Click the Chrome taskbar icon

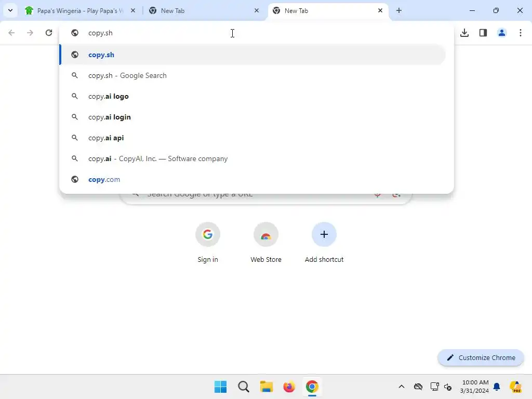312,387
